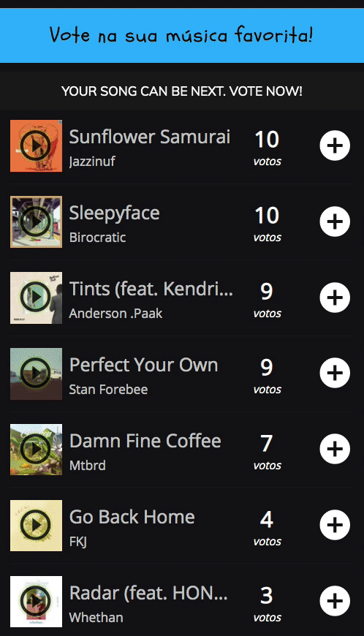This screenshot has height=636, width=364.
Task: Click the blue 'Vote na sua música favorita!' banner
Action: [182, 36]
